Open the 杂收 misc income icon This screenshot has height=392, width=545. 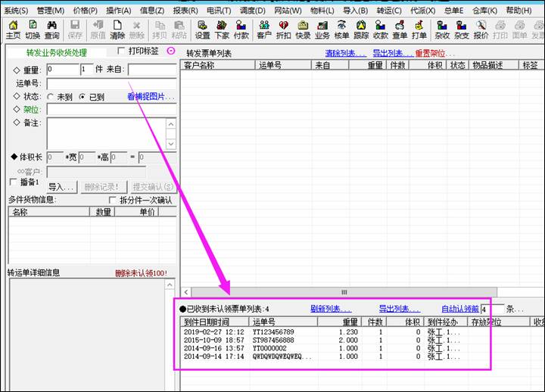click(x=442, y=30)
